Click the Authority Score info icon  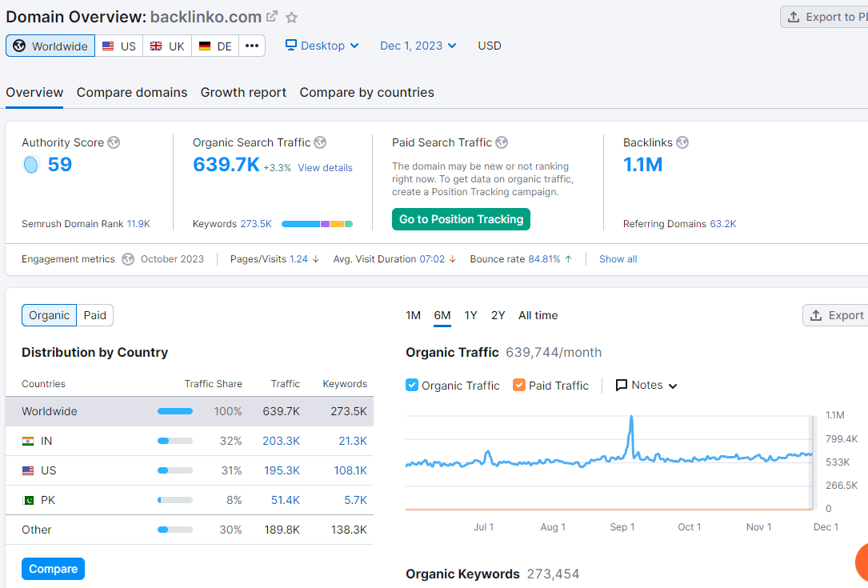tap(114, 142)
